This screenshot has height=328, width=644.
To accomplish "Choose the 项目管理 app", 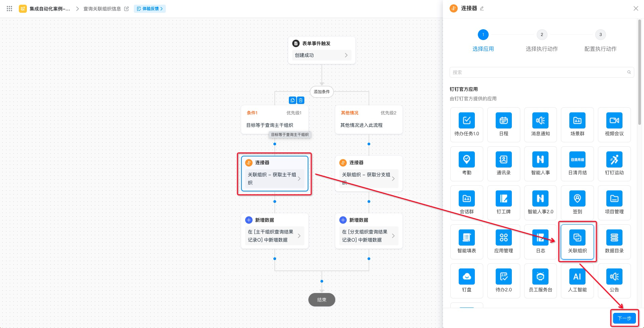I will [614, 203].
